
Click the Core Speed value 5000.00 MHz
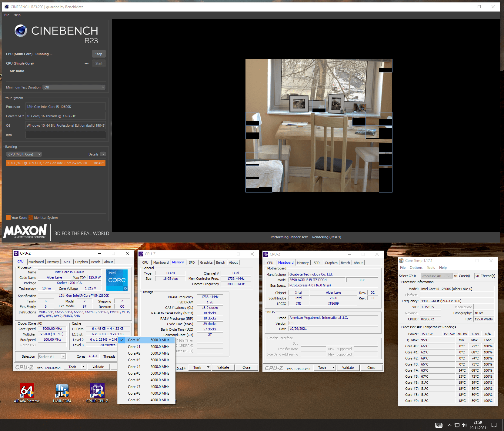point(52,329)
